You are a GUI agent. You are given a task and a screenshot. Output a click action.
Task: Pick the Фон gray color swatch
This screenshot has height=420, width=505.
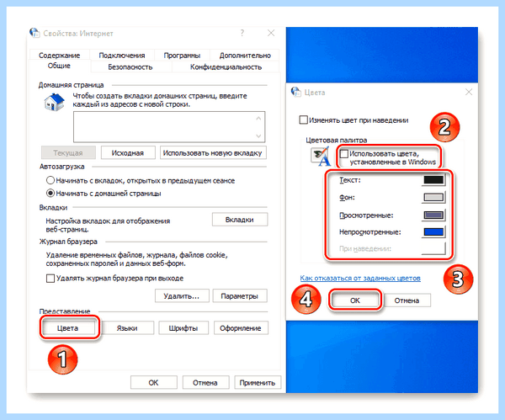coord(433,197)
